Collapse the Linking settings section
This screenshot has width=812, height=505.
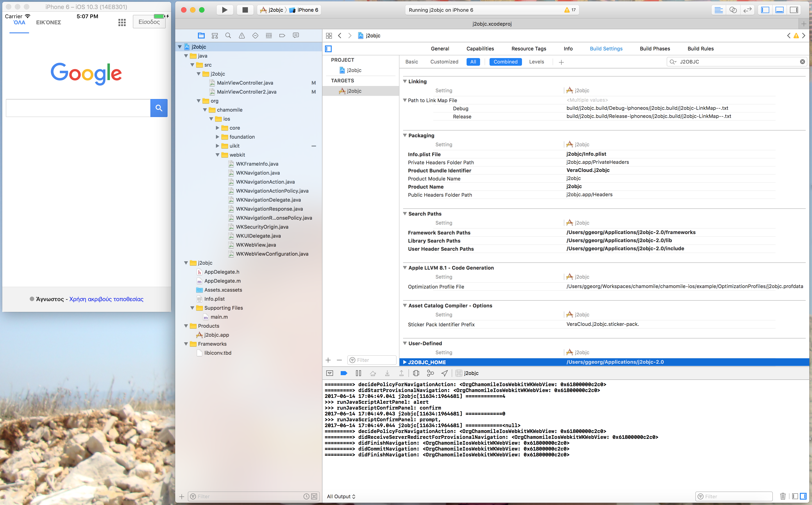point(405,81)
